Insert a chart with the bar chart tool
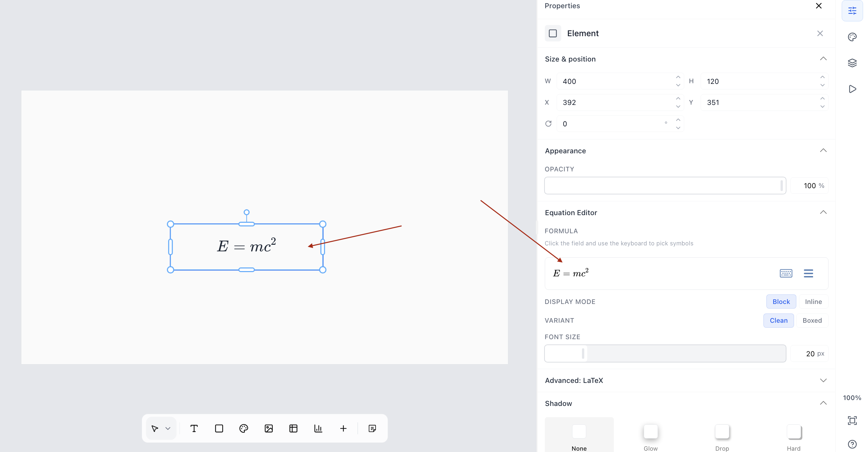The image size is (868, 452). [318, 428]
